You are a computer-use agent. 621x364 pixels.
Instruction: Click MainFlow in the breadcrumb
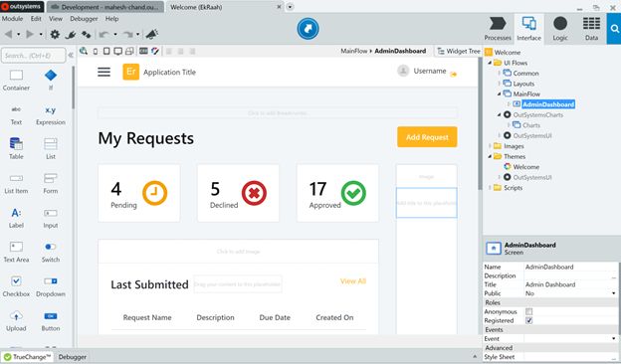pyautogui.click(x=354, y=51)
